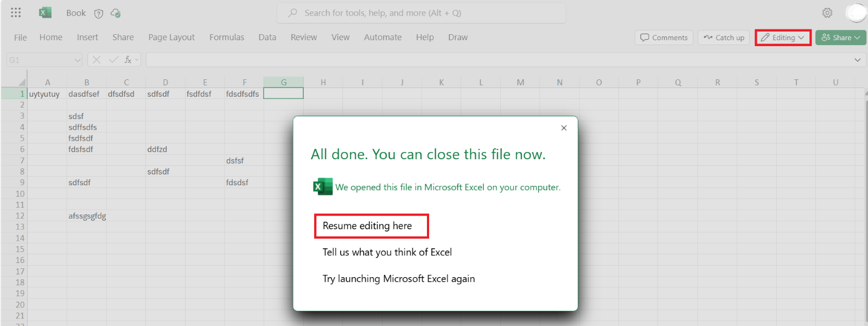Select column A header
This screenshot has width=868, height=326.
[x=47, y=83]
